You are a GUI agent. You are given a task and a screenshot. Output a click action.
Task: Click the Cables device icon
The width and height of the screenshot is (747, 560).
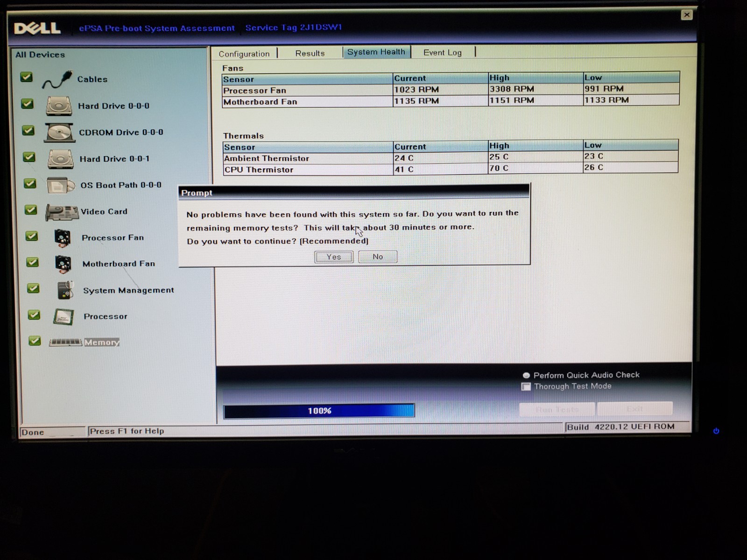pyautogui.click(x=57, y=80)
